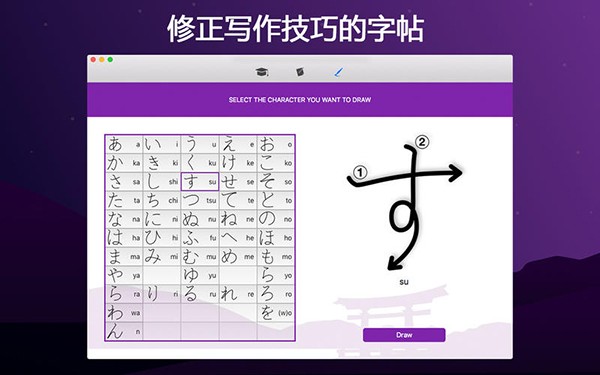Choose the け (ke) cell
Viewport: 600px width, 375px height.
click(238, 163)
